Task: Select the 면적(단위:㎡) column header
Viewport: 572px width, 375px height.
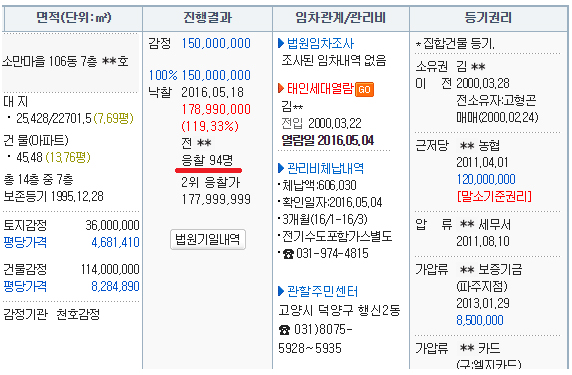Action: 73,18
